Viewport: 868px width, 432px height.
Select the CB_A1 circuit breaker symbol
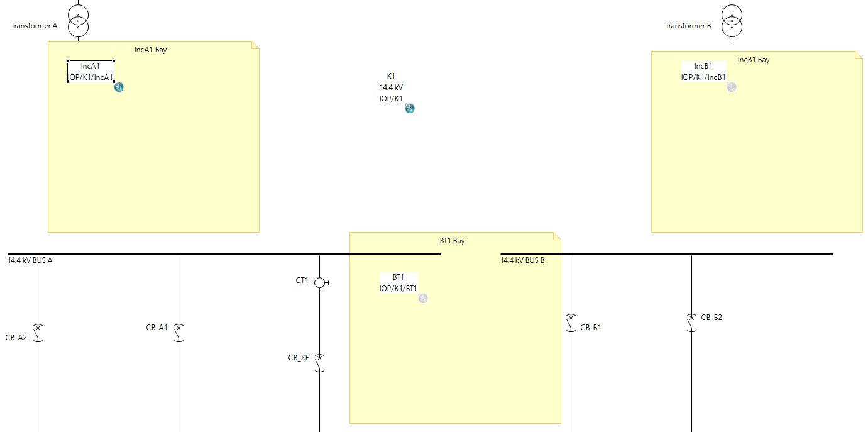point(179,332)
